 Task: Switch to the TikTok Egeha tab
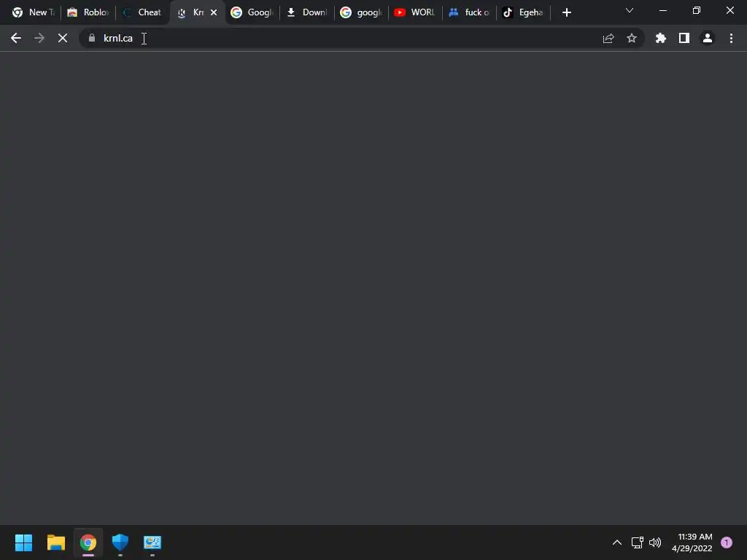tap(524, 12)
